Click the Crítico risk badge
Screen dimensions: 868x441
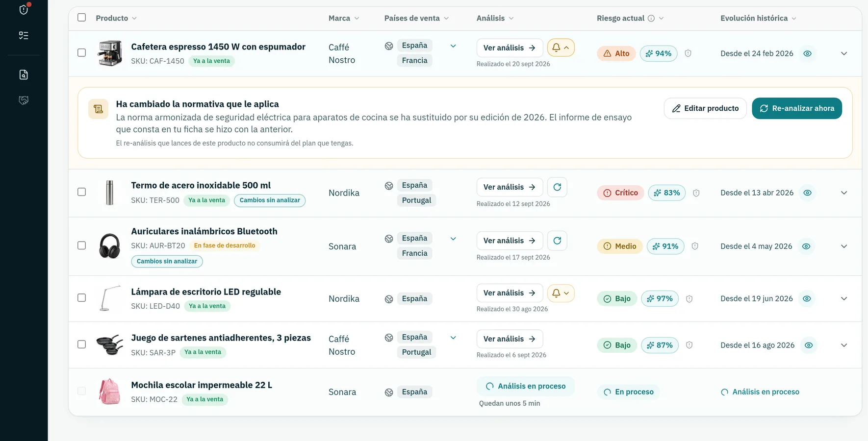(620, 193)
